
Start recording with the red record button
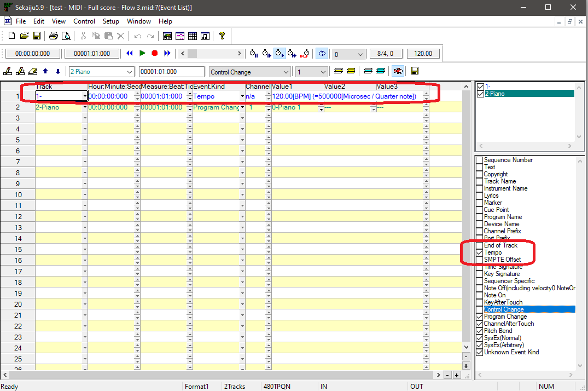[x=154, y=53]
